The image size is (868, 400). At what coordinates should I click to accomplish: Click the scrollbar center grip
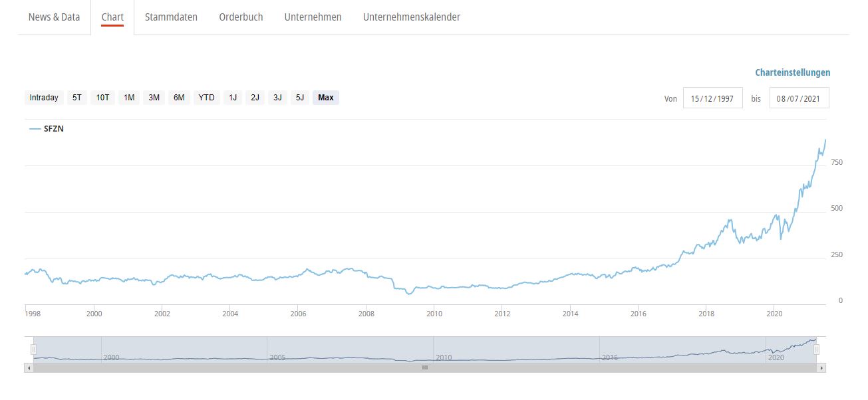click(x=425, y=367)
